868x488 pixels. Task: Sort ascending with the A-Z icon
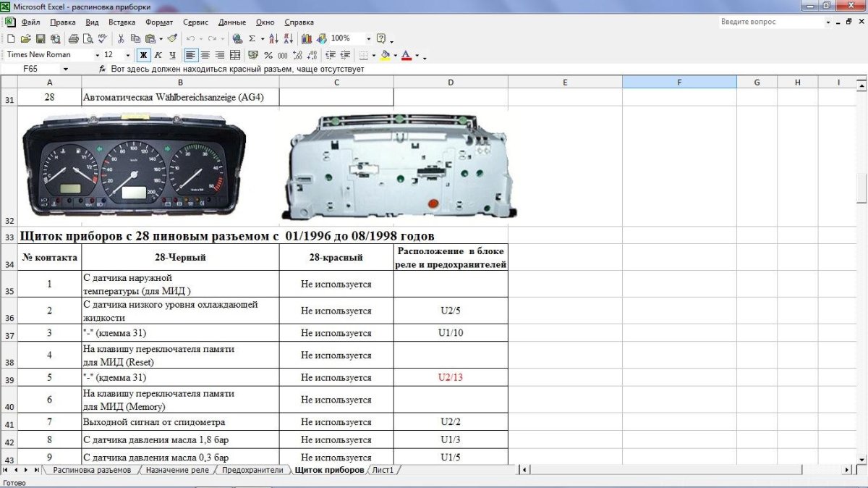pos(273,38)
